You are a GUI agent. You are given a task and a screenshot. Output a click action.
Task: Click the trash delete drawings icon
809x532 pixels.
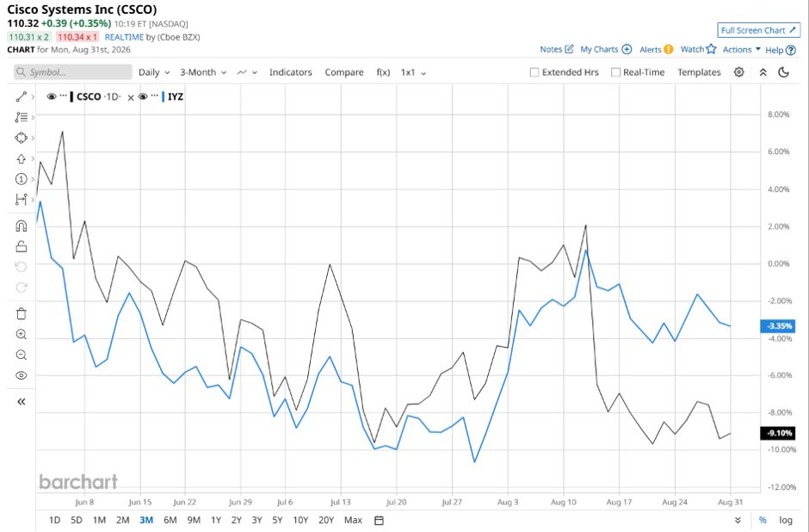[x=22, y=313]
